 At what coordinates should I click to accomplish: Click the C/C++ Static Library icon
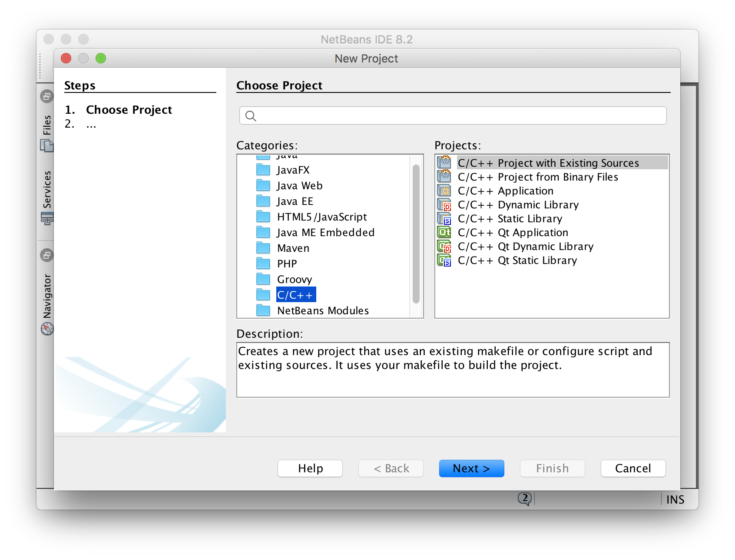click(444, 218)
